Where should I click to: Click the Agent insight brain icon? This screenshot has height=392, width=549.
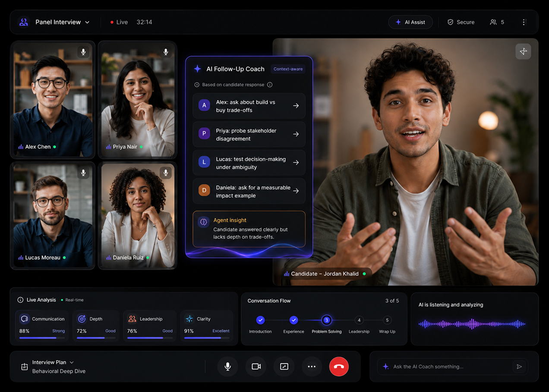click(x=203, y=222)
